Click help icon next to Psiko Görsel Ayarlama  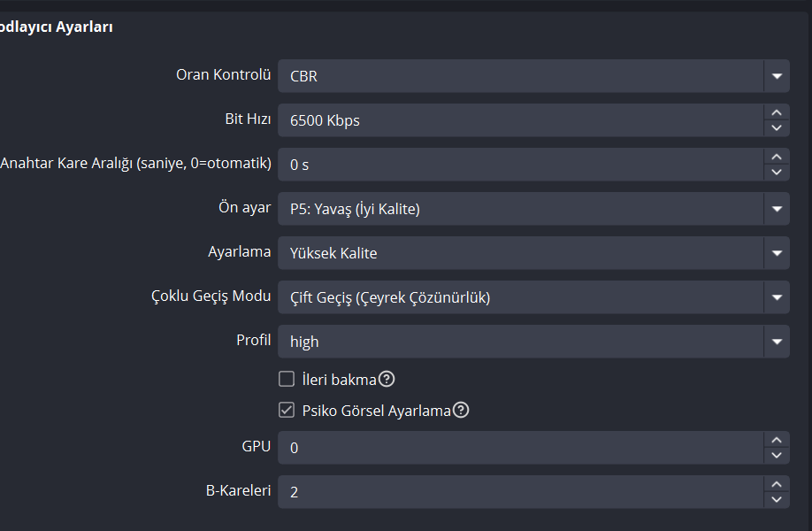461,411
